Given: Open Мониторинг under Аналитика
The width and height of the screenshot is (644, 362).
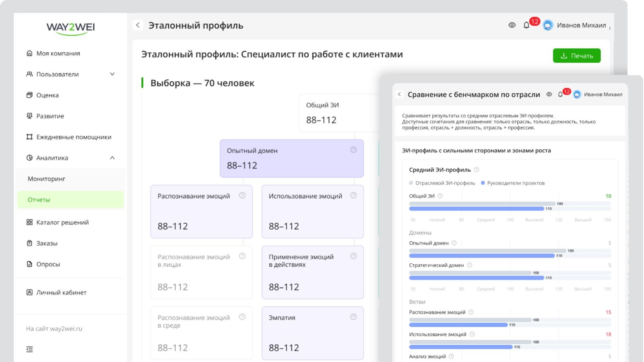Looking at the screenshot, I should (70, 179).
